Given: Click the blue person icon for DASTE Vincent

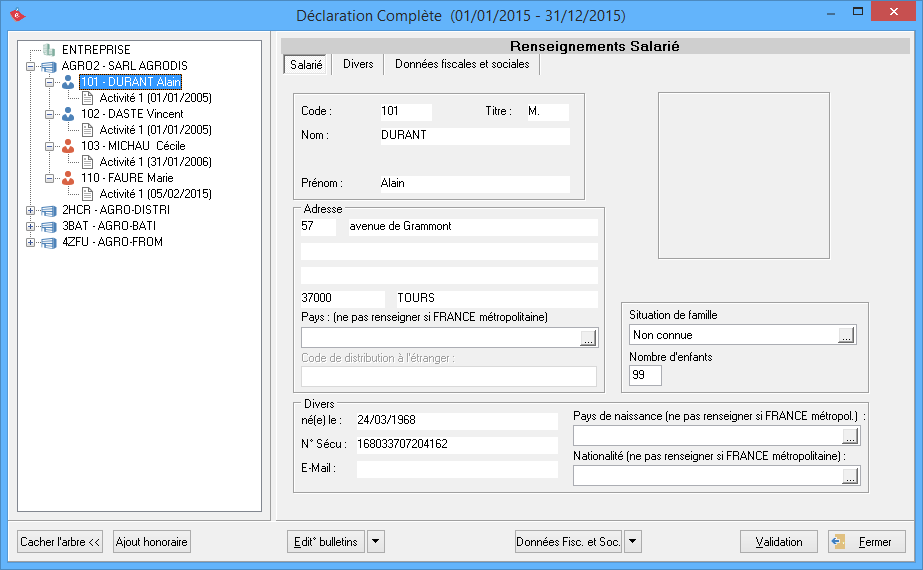Looking at the screenshot, I should tap(68, 114).
